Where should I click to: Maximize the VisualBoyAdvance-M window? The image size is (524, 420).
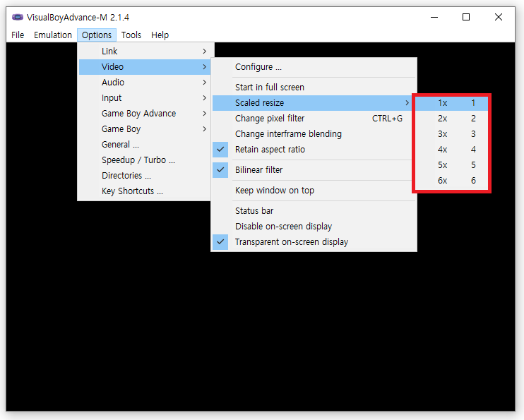point(466,17)
